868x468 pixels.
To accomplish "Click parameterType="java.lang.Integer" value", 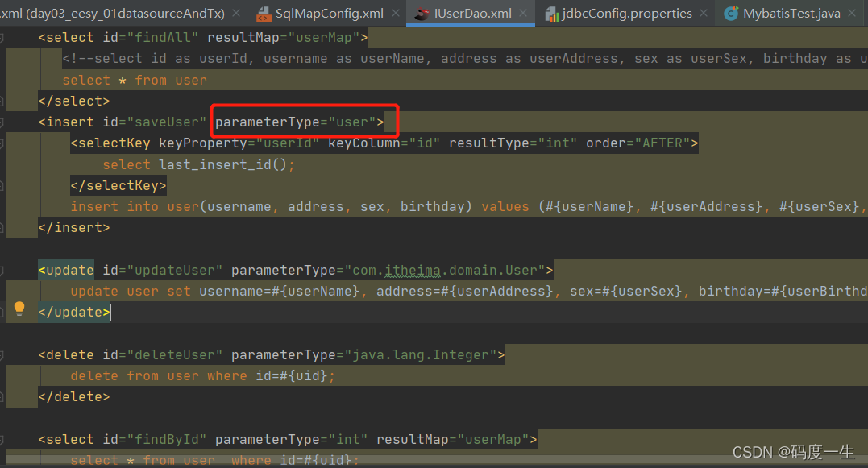I will click(421, 355).
